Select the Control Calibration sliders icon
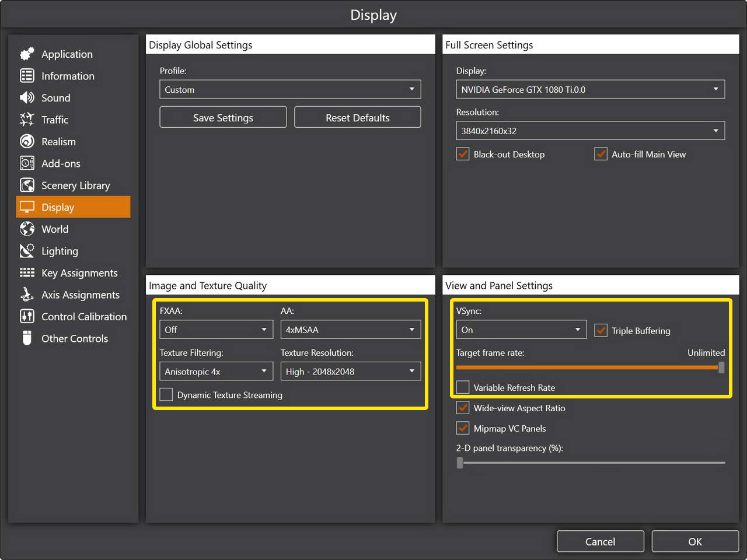 pyautogui.click(x=27, y=317)
